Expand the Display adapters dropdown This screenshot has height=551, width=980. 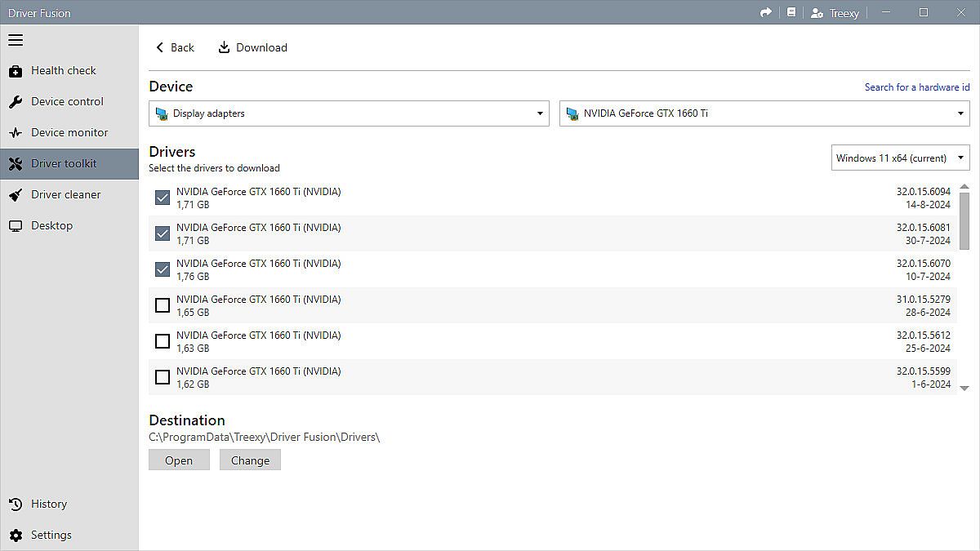(x=349, y=113)
